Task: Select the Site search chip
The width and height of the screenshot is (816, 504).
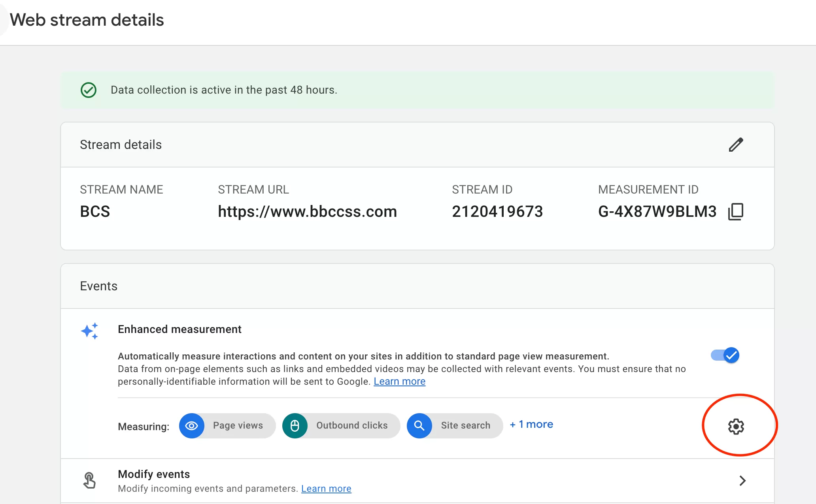Action: coord(455,426)
